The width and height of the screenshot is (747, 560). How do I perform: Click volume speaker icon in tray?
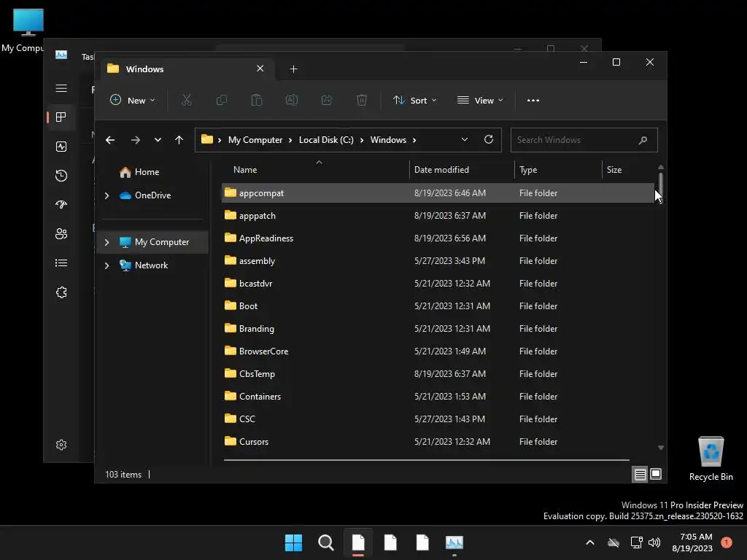pyautogui.click(x=654, y=542)
